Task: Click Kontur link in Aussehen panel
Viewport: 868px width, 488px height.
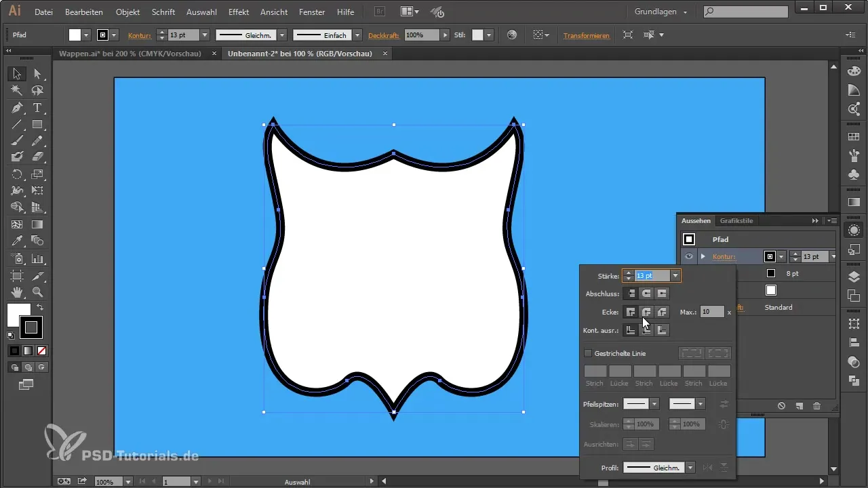Action: [x=724, y=256]
